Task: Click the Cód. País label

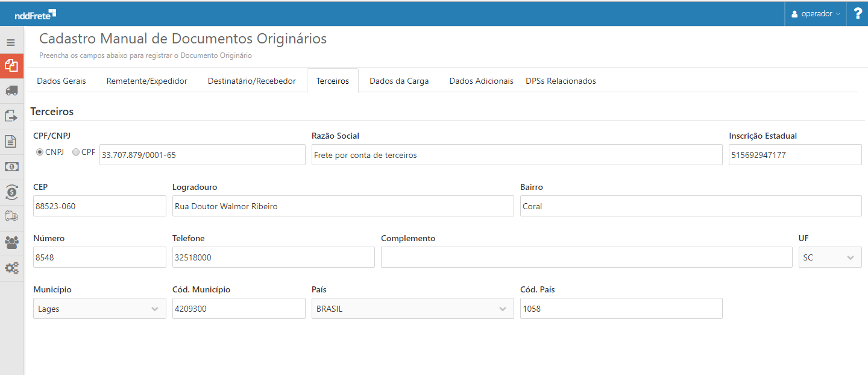Action: (x=538, y=289)
